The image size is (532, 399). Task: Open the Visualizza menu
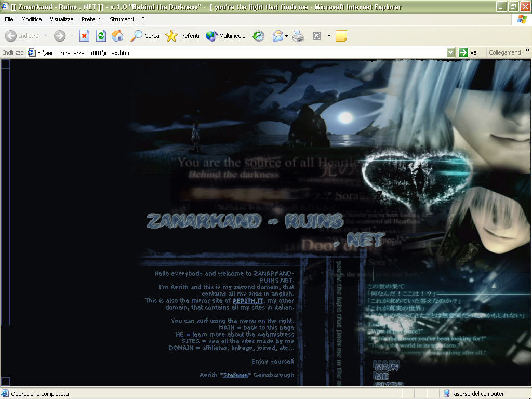tap(62, 19)
